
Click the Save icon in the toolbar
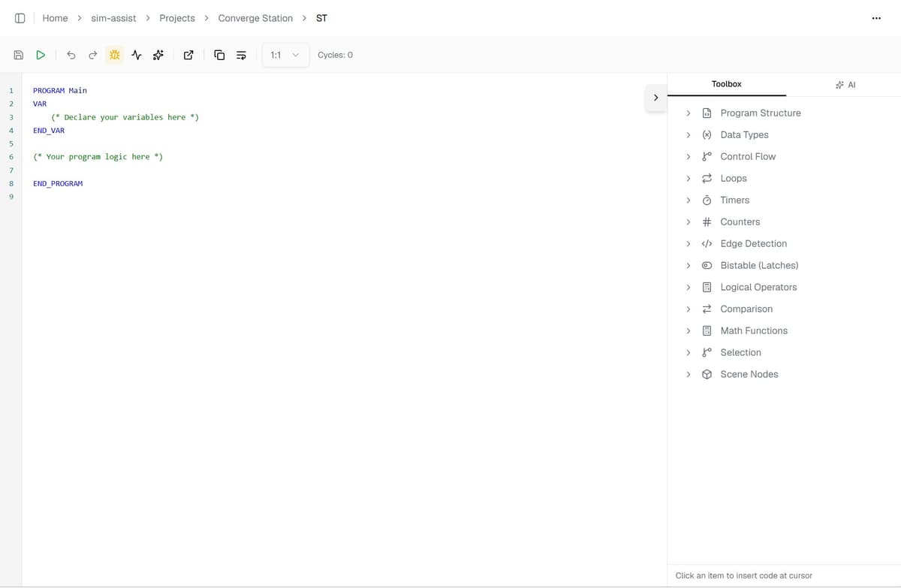pyautogui.click(x=19, y=55)
